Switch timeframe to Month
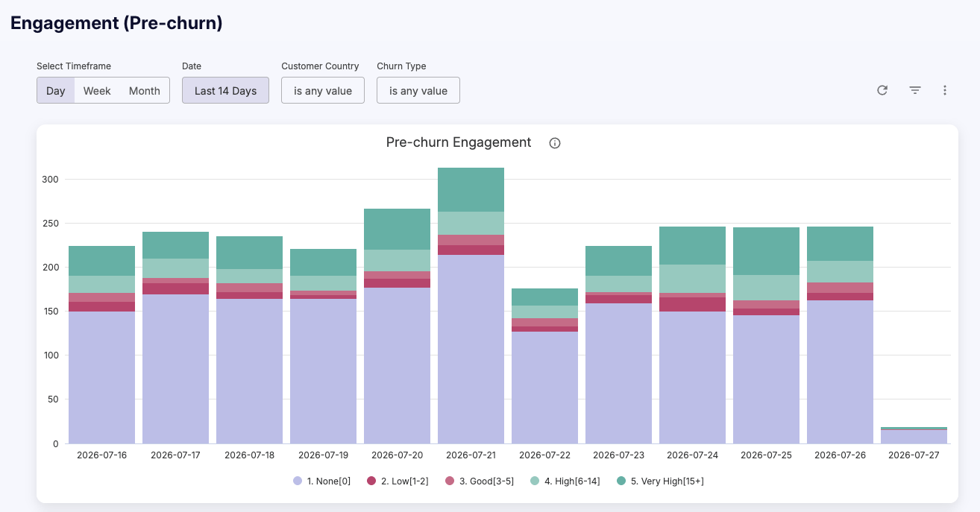Screen dimensions: 980x512 point(145,90)
